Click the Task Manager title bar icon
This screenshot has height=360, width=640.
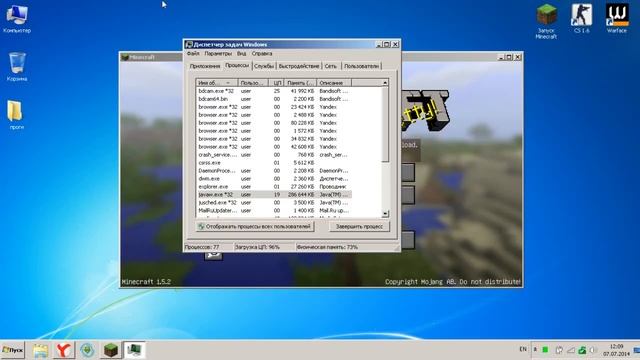(x=189, y=44)
